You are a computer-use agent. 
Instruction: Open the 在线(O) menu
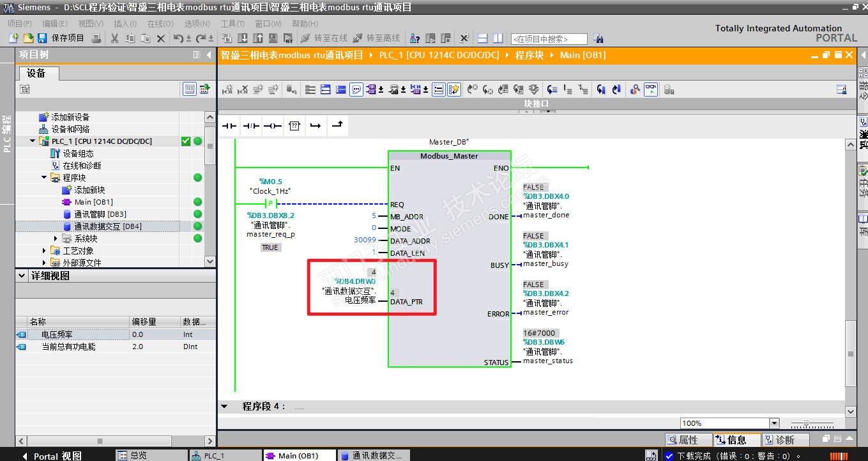[x=160, y=24]
